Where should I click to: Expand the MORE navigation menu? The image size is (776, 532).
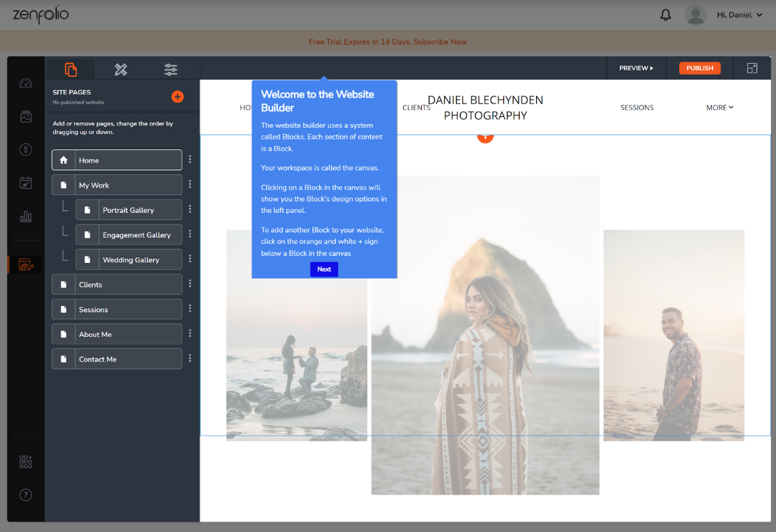pos(719,108)
